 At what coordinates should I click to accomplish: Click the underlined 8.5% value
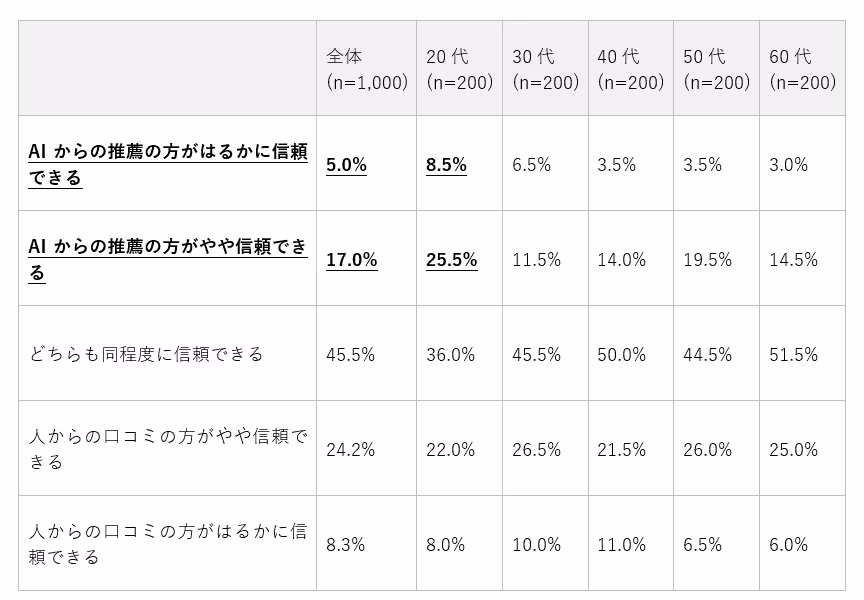(x=446, y=165)
